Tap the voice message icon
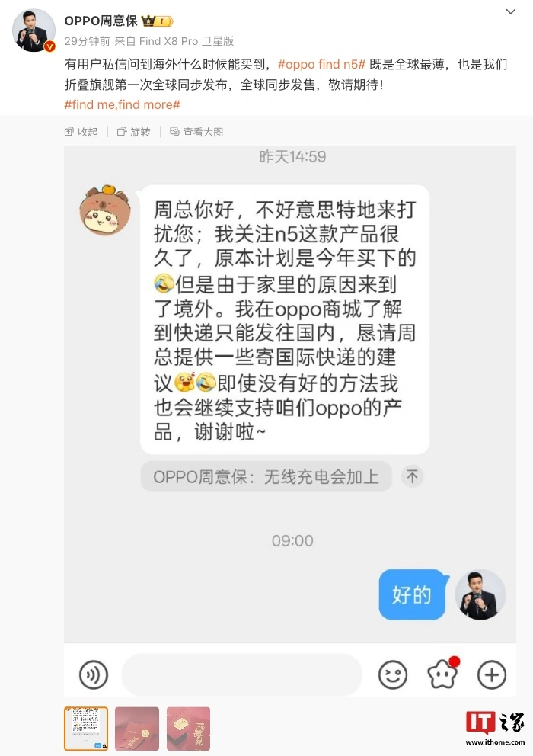 click(x=94, y=674)
